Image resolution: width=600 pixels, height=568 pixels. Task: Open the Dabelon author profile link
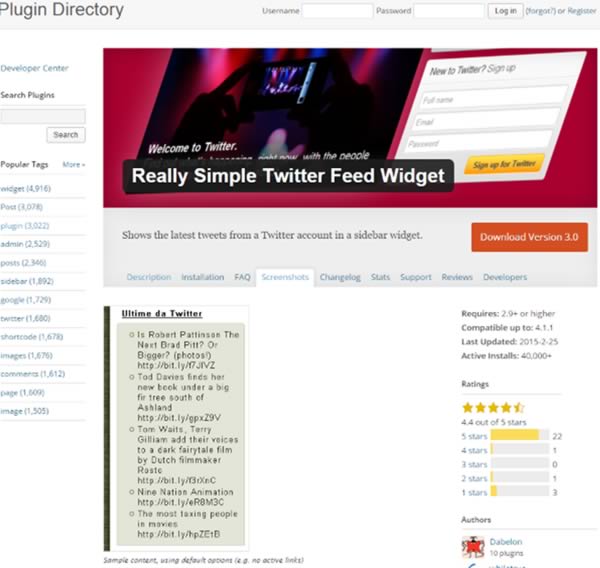point(506,542)
